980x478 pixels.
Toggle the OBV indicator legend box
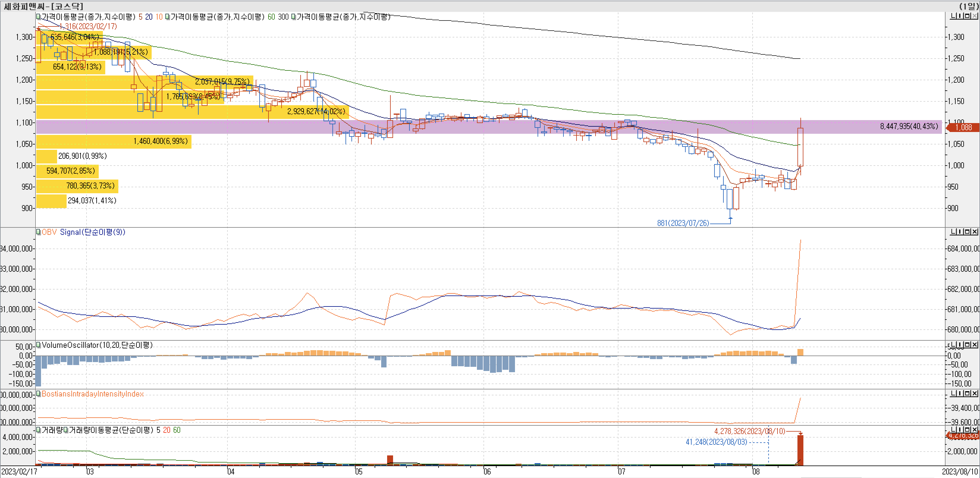[x=38, y=232]
